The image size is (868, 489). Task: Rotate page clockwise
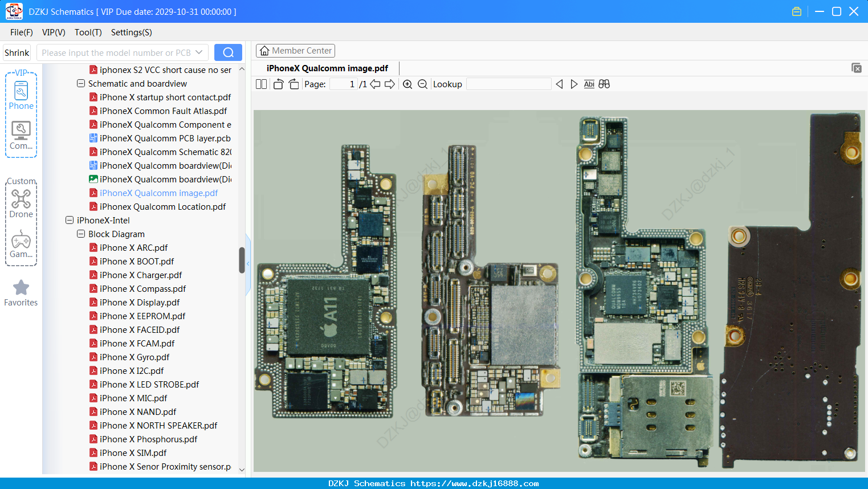coord(294,84)
